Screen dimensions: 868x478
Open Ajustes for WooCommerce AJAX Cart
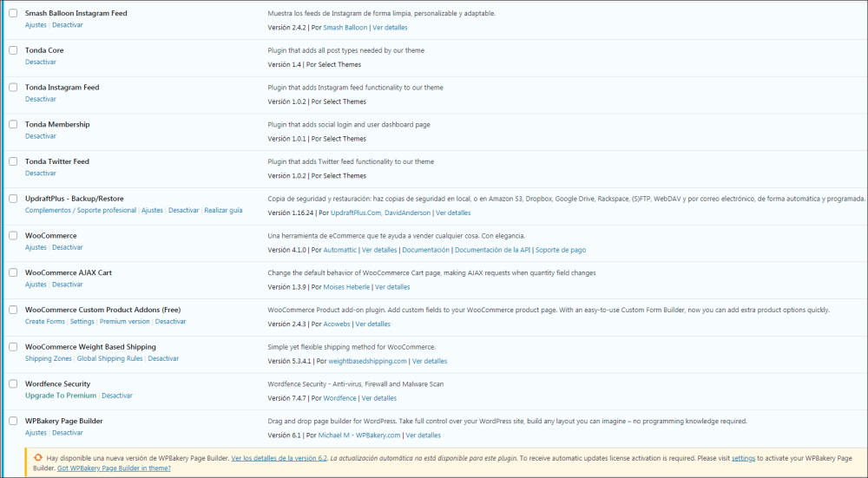click(36, 285)
